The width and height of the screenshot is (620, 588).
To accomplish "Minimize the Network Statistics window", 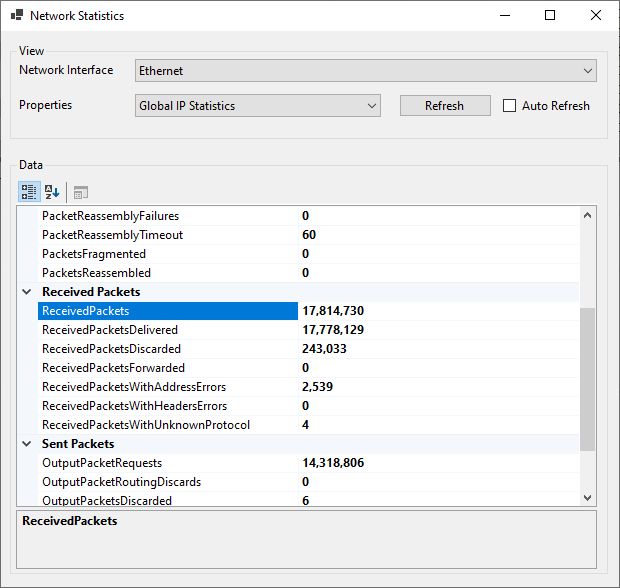I will coord(505,15).
